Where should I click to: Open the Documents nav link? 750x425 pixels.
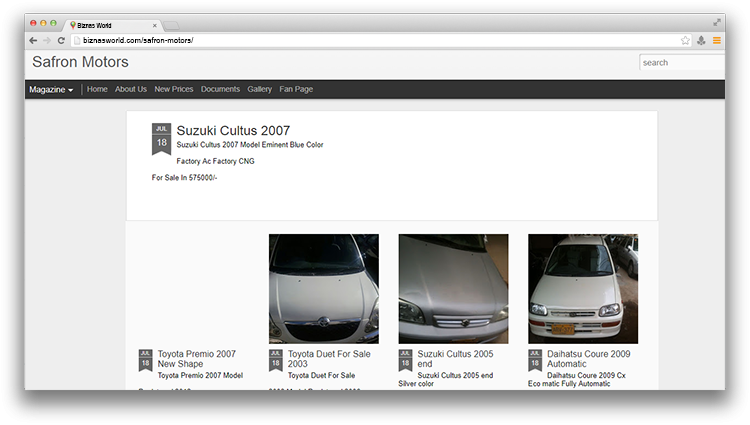tap(220, 90)
